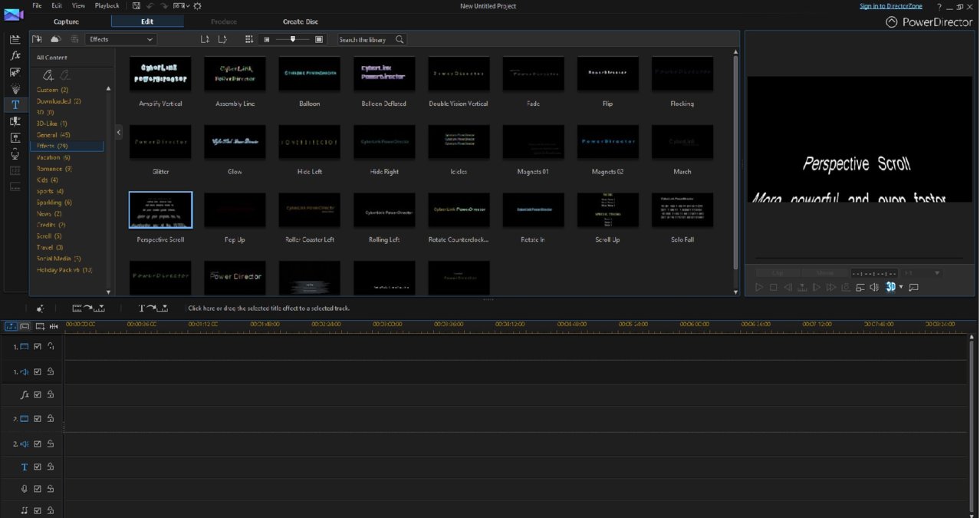Open the preview mode dropdown arrow beside Movie

(x=936, y=273)
